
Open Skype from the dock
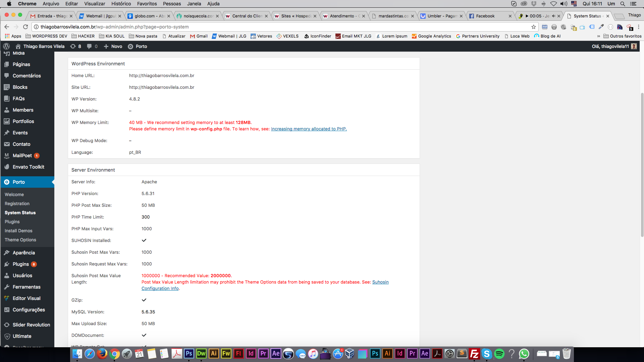[487, 354]
